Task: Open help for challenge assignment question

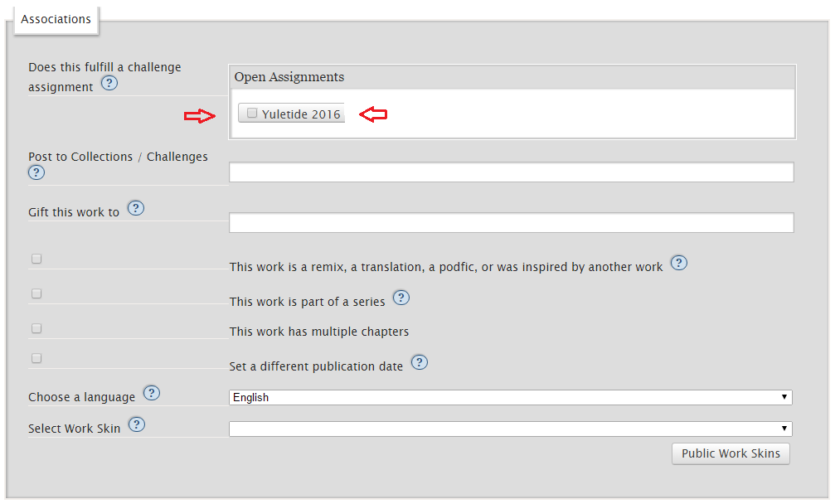Action: 109,83
